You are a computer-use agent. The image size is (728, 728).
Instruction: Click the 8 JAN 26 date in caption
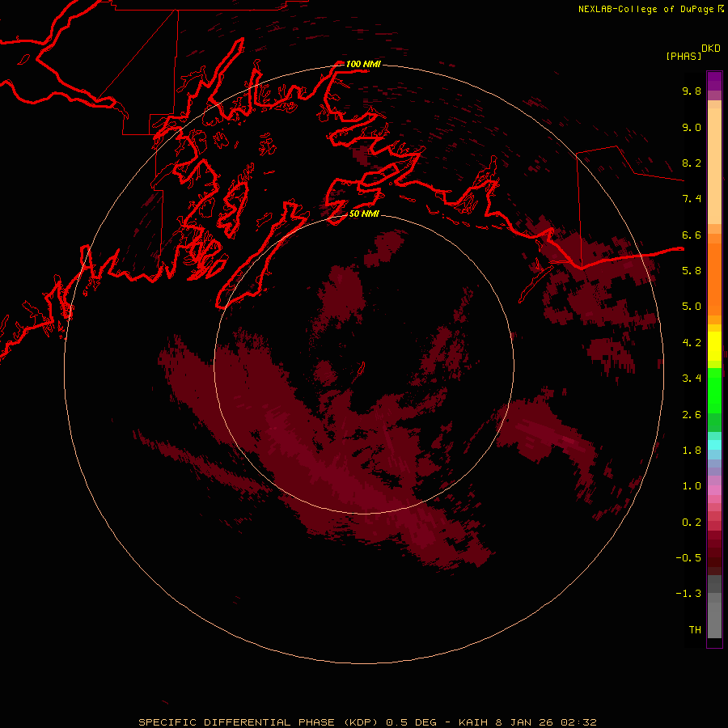tap(524, 722)
